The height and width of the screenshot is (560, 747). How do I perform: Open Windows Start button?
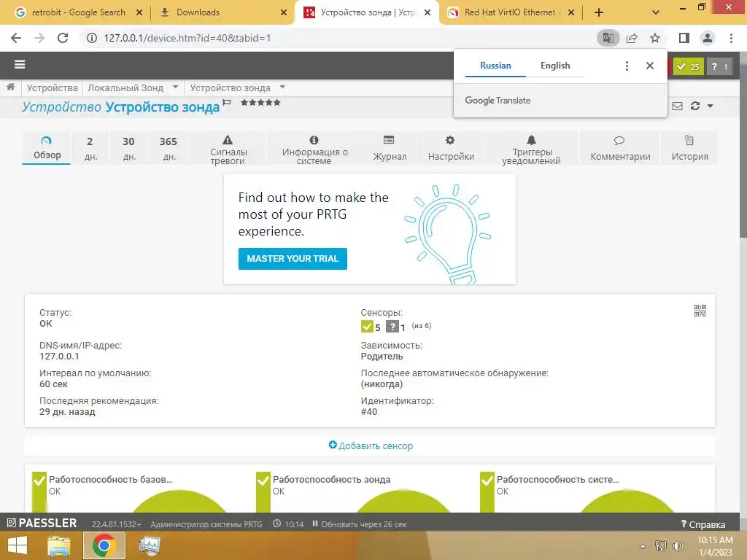18,545
